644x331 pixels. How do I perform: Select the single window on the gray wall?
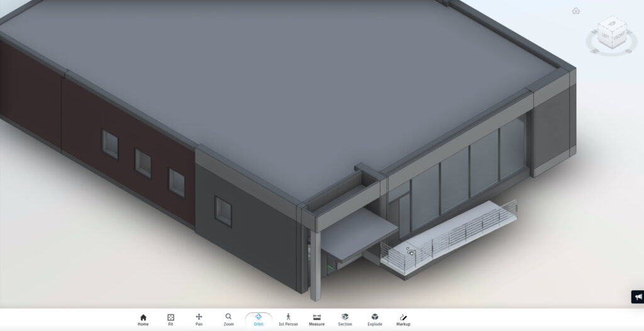[223, 211]
